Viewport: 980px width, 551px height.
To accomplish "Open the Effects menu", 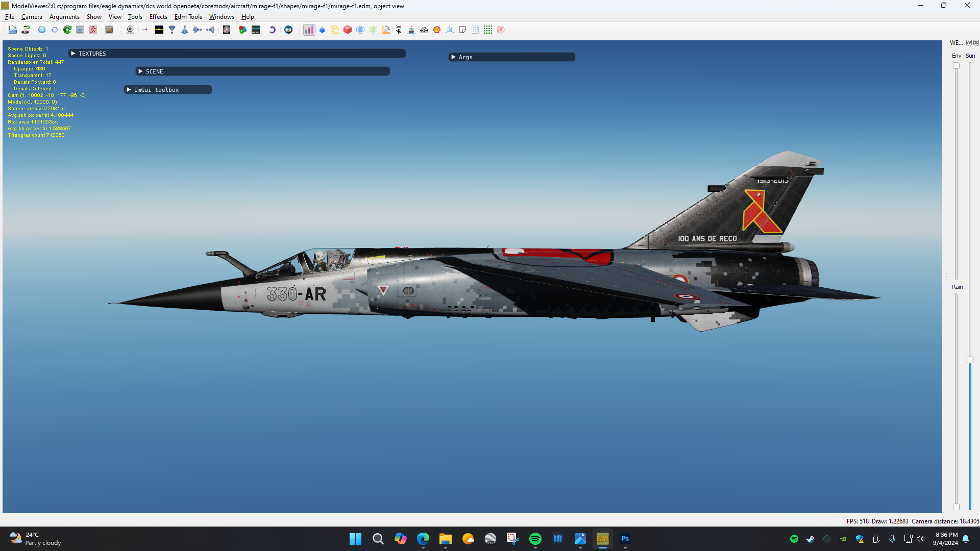I will pos(158,17).
